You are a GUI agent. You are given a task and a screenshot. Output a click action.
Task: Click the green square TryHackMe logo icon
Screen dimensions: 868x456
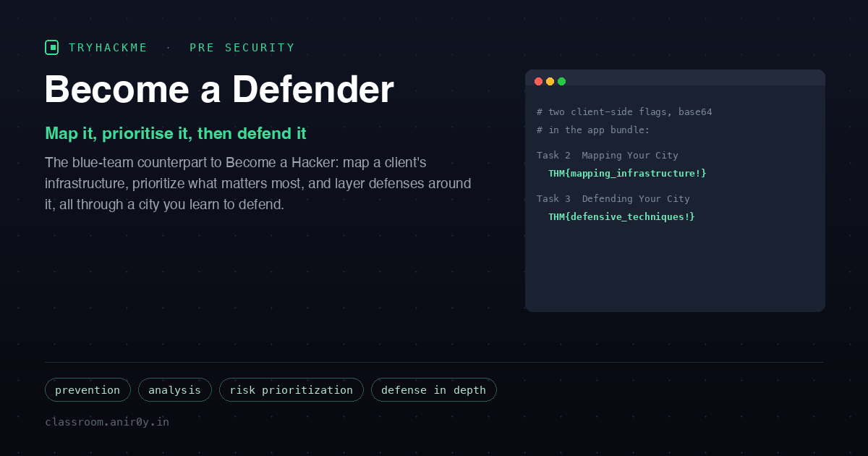tap(52, 48)
